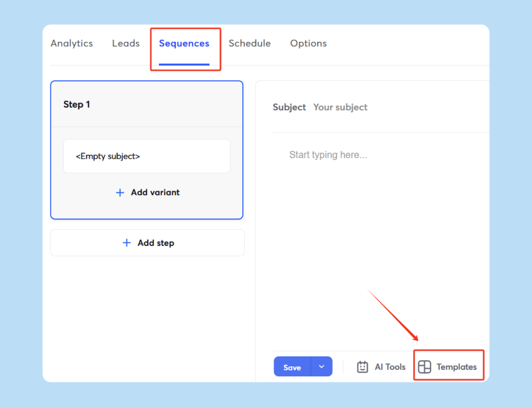Viewport: 532px width, 408px height.
Task: Switch to the Leads tab
Action: point(126,44)
